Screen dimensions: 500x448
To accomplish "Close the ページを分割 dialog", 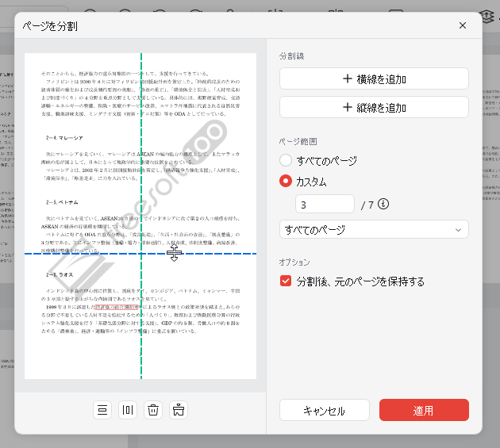I will click(463, 25).
